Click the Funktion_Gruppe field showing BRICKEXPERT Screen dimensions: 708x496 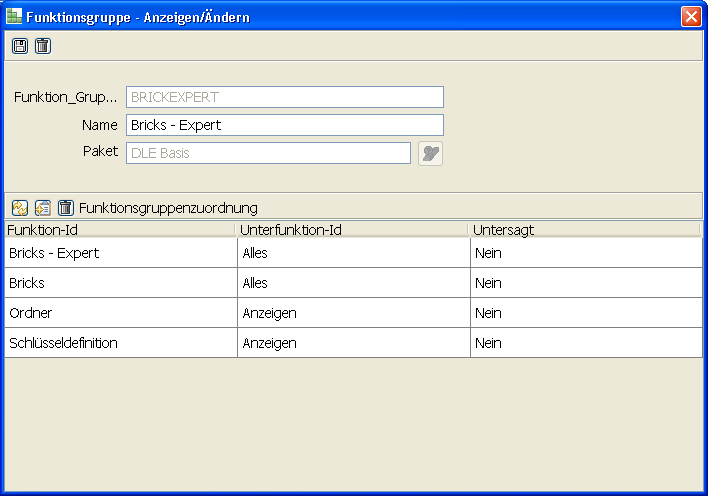pyautogui.click(x=284, y=97)
